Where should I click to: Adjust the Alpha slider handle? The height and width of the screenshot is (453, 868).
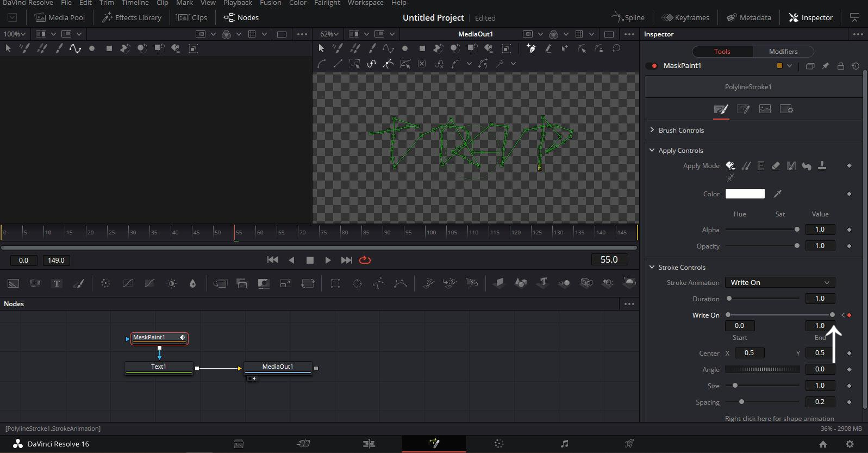(x=797, y=229)
